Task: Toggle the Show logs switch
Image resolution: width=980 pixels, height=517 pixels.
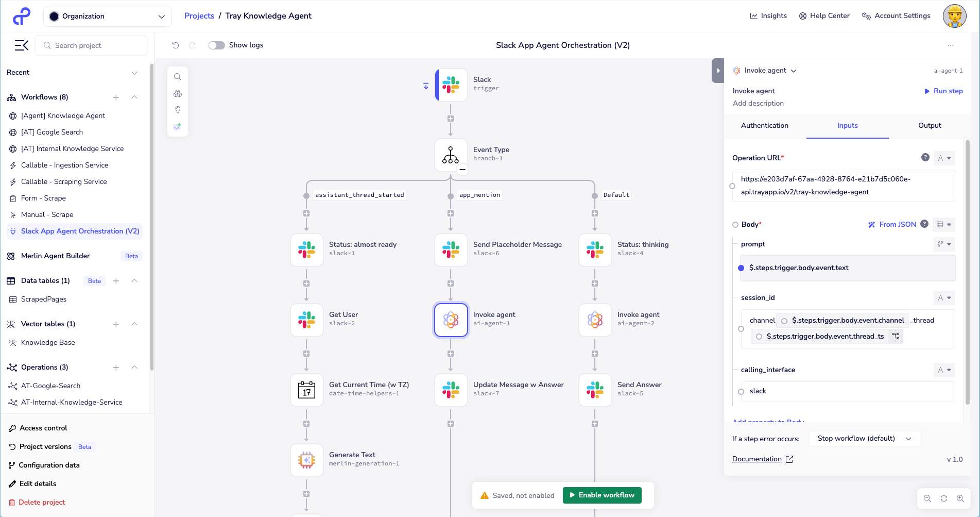Action: [x=217, y=45]
